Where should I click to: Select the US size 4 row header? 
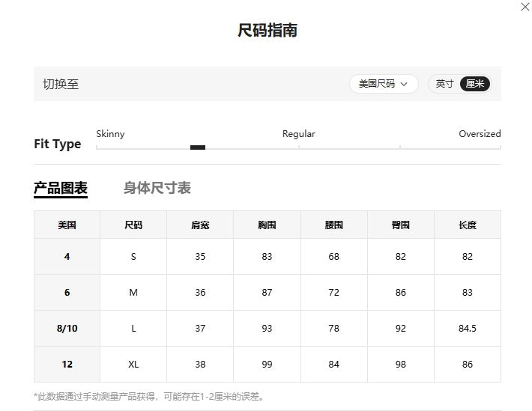(x=67, y=257)
